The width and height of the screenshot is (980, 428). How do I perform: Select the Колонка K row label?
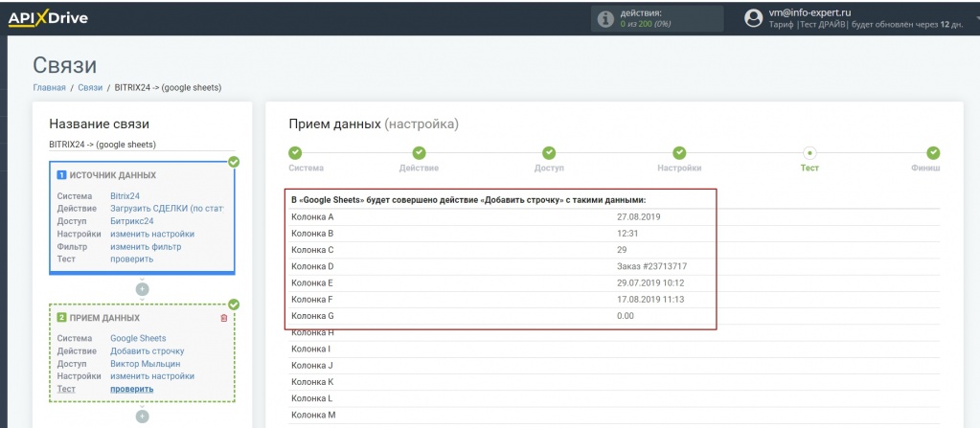pos(312,382)
